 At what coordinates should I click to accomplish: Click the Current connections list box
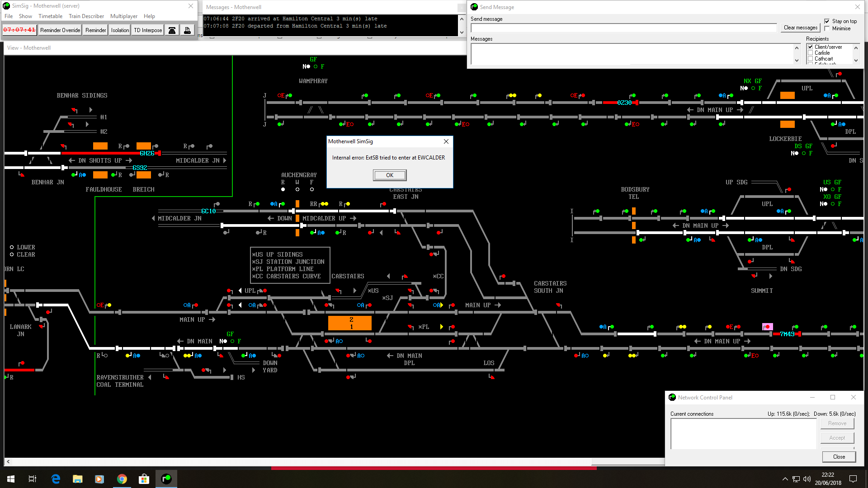point(744,434)
